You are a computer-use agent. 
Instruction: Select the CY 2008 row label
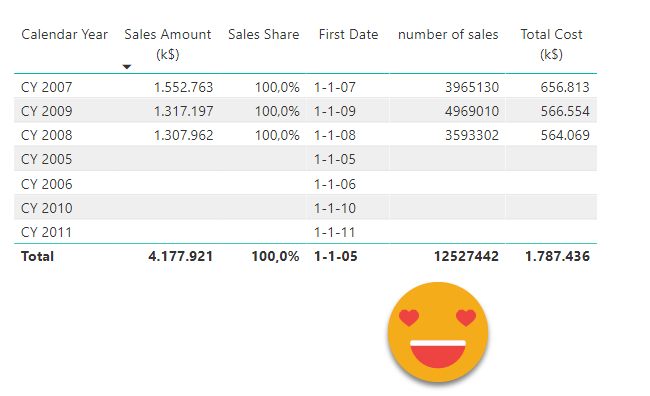coord(46,135)
